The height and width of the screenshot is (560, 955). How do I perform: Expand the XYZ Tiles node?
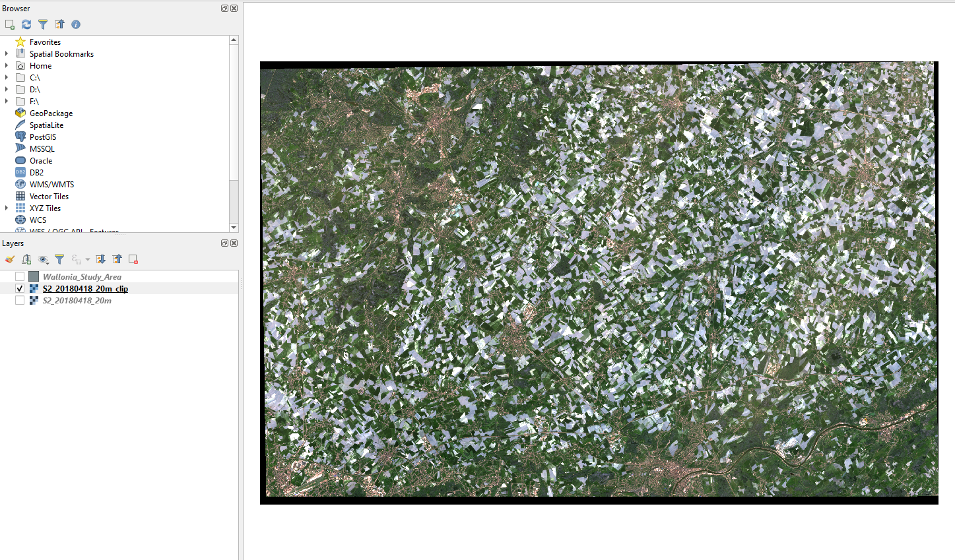pos(7,208)
